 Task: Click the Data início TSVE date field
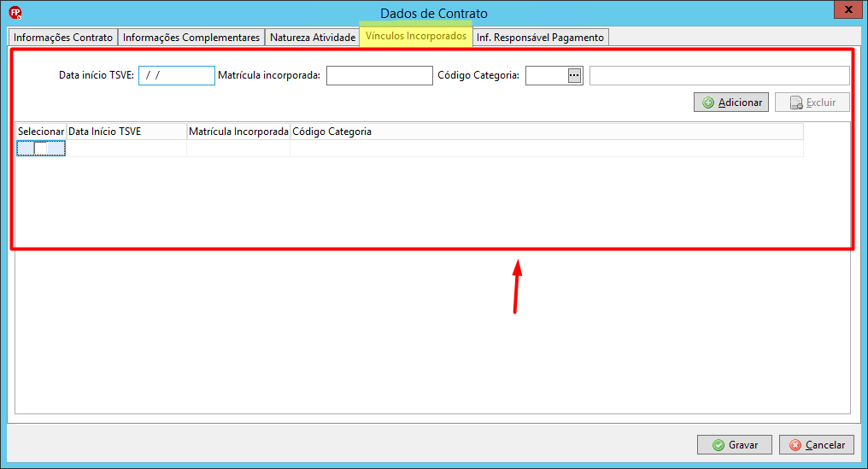pos(177,75)
